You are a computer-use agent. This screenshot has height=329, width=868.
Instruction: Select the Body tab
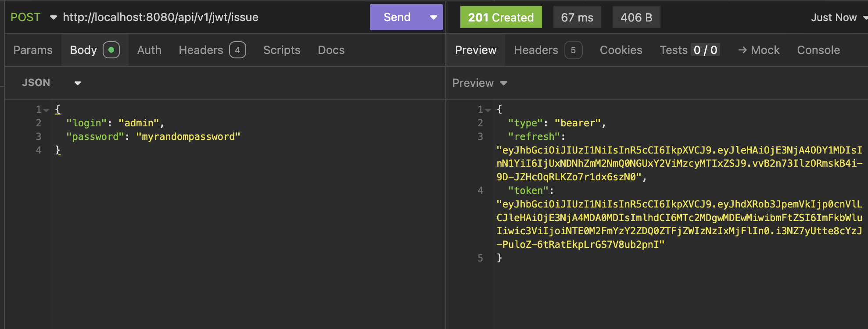[94, 50]
